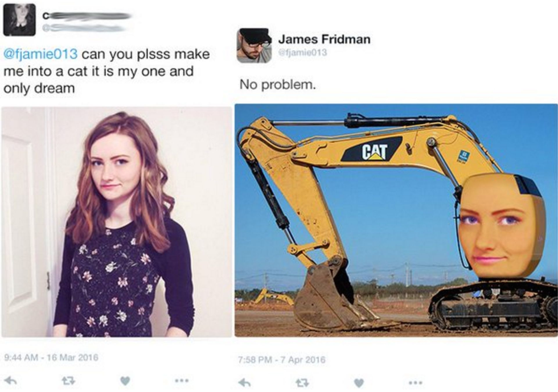
Task: Open James Fridman's avatar picture
Action: [254, 46]
